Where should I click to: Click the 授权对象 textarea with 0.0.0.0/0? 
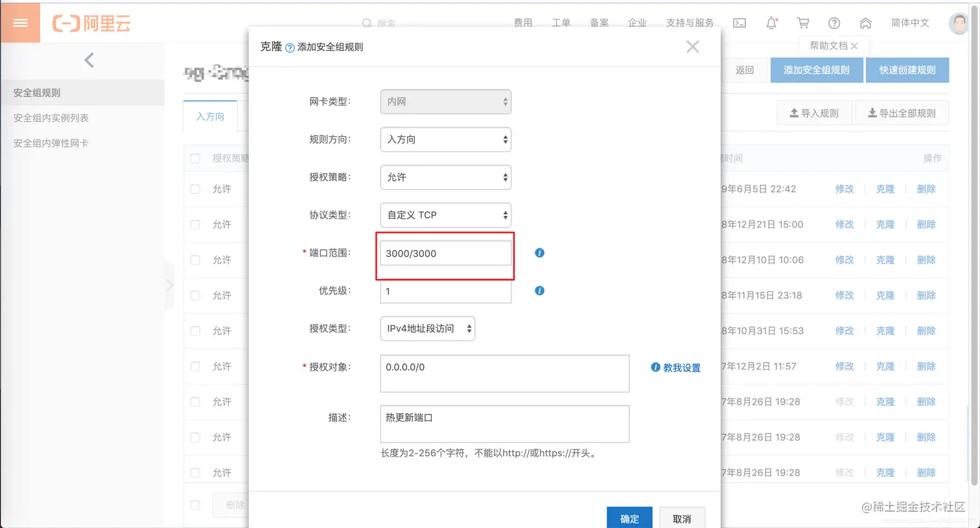coord(505,374)
